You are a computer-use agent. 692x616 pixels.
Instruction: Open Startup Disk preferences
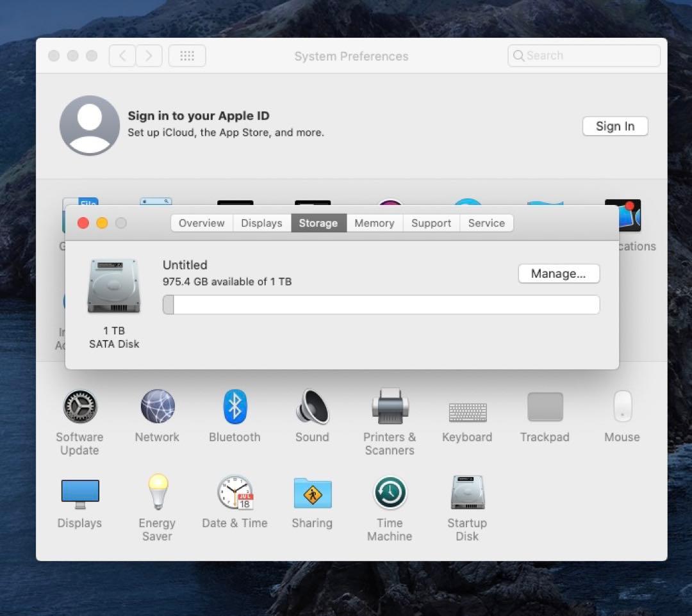click(x=467, y=492)
